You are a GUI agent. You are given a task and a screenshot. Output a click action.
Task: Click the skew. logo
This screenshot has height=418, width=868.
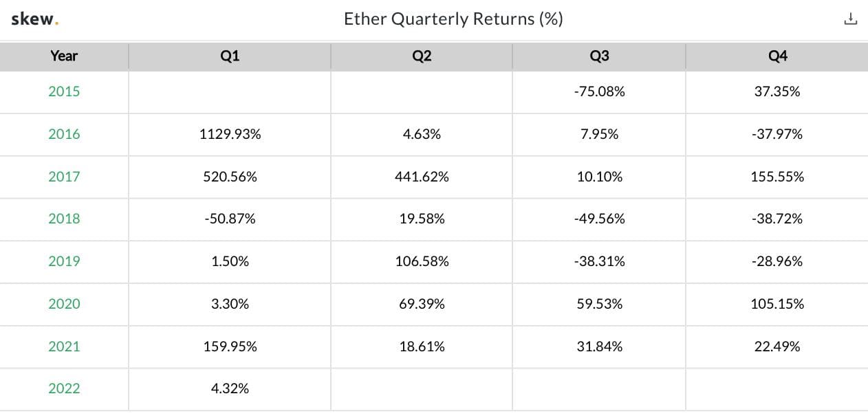click(x=34, y=19)
